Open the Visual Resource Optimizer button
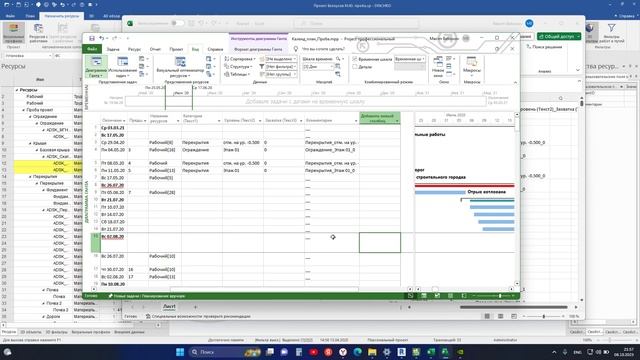This screenshot has height=360, width=640. coord(180,67)
